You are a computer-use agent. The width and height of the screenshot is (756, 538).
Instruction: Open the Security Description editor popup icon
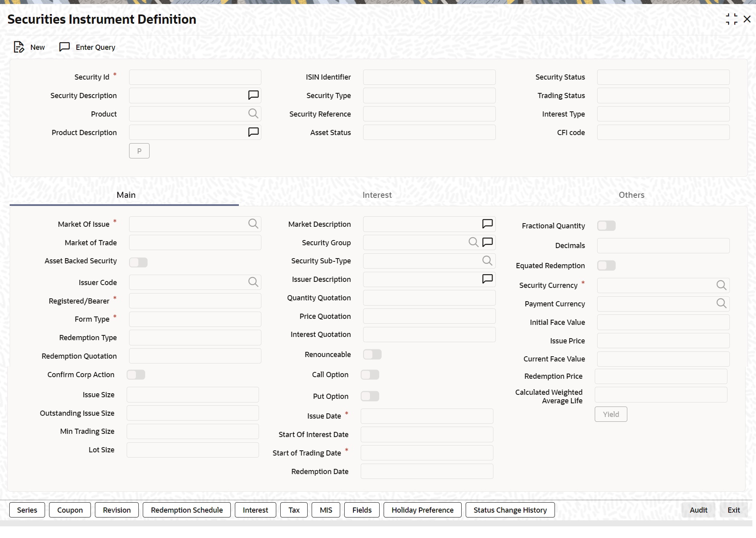(x=253, y=95)
